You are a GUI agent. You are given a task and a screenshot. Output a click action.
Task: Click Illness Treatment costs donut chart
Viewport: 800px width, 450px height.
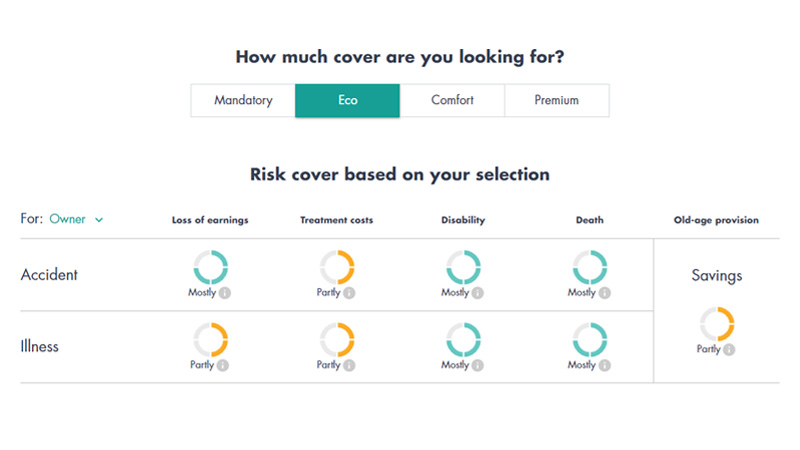337,340
